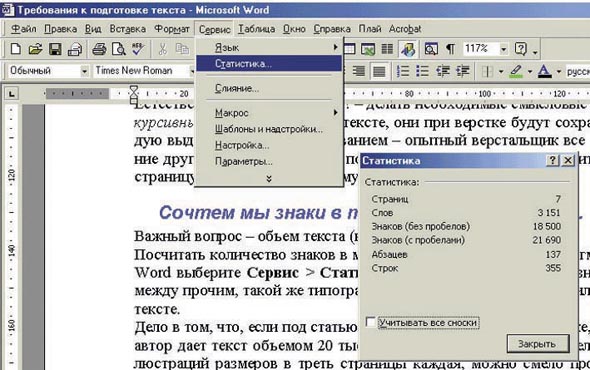Screen dimensions: 590x370
Task: Open Параметры... from Сервис menu
Action: click(269, 161)
